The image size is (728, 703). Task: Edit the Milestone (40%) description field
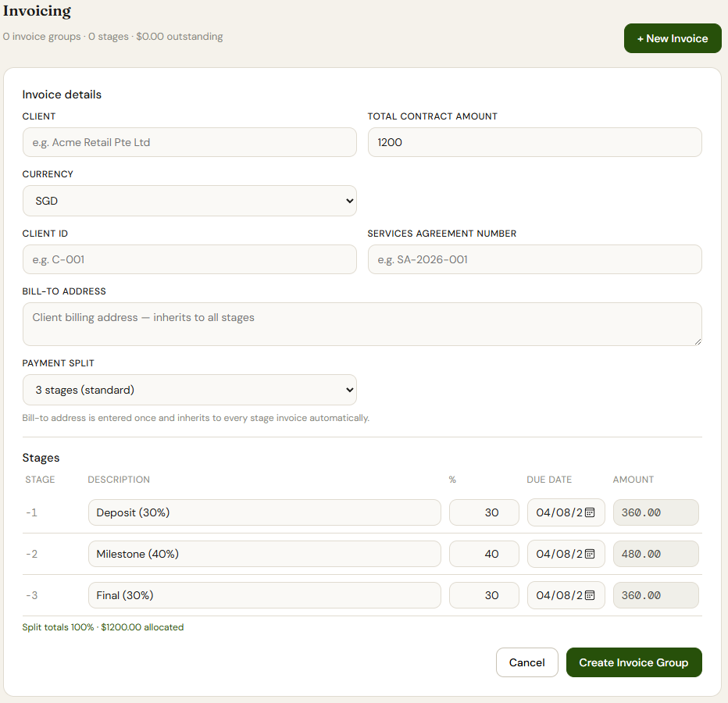pos(265,554)
